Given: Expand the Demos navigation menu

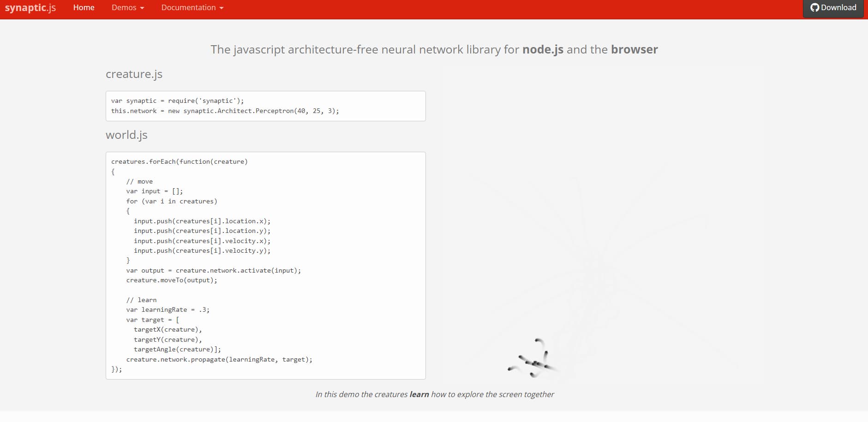Looking at the screenshot, I should (x=125, y=7).
